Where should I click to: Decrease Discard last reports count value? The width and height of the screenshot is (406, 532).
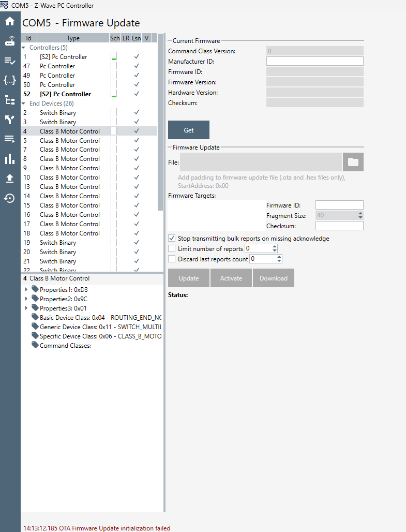click(279, 261)
